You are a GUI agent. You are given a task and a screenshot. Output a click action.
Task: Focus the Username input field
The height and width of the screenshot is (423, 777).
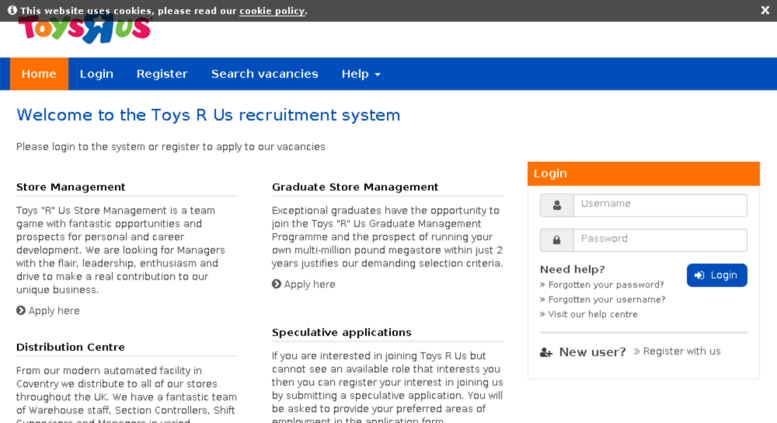coord(660,205)
